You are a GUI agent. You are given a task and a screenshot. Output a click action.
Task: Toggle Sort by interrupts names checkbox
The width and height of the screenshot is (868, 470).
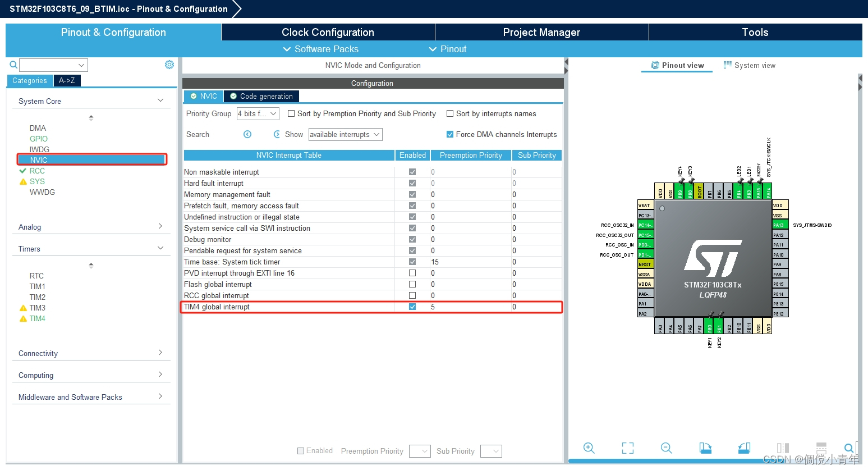point(450,113)
